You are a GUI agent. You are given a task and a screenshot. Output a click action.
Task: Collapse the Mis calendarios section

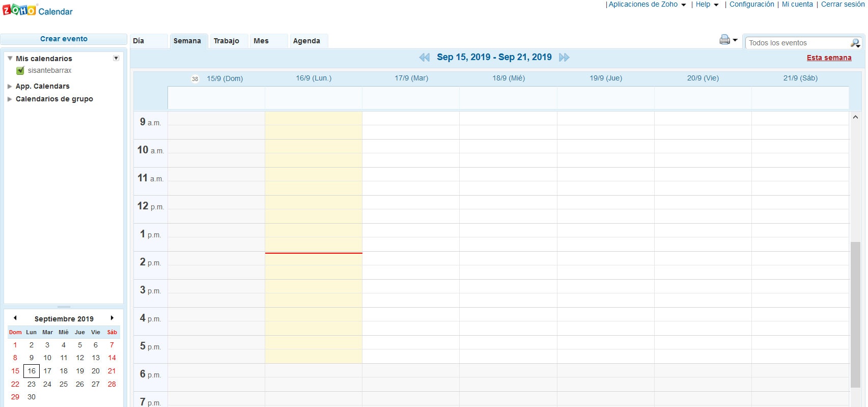[x=10, y=59]
